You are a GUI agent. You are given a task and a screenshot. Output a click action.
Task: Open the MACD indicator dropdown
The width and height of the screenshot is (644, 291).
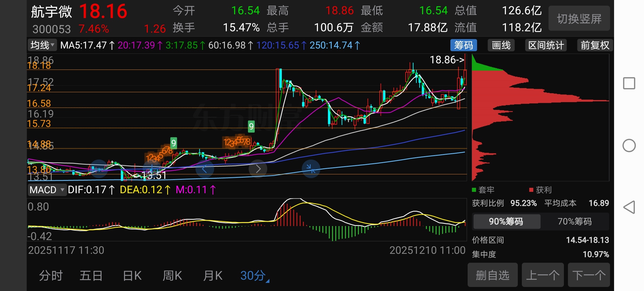(47, 190)
